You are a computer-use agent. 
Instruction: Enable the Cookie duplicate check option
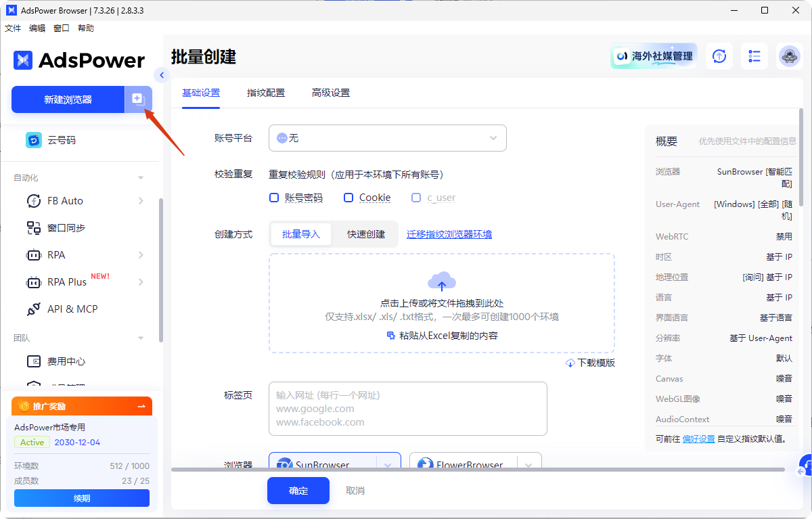coord(349,197)
